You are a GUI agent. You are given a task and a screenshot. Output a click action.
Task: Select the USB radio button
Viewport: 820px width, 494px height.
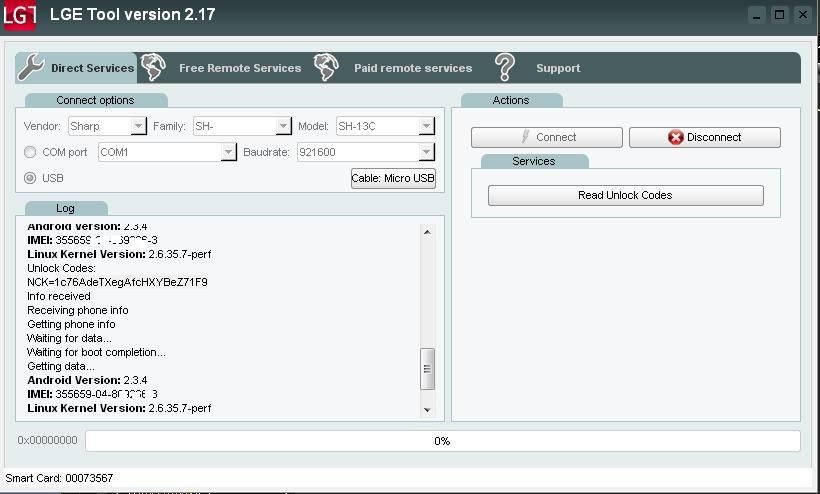click(30, 178)
